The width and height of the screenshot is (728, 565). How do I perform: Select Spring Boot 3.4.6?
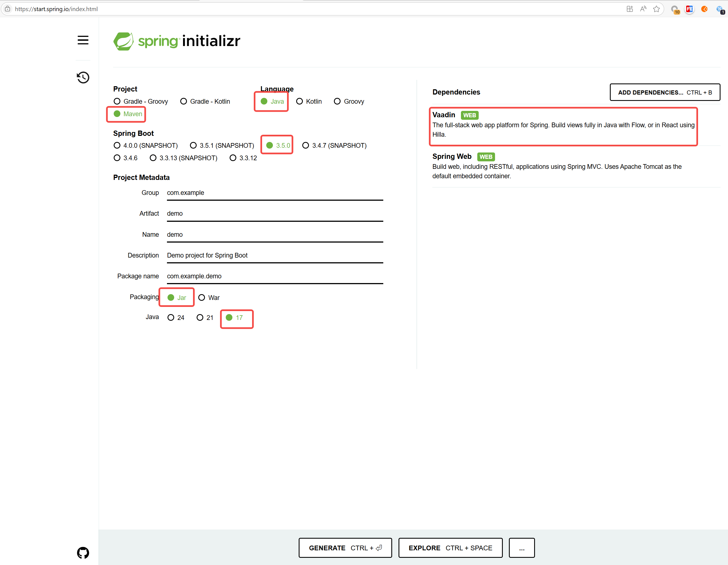[125, 158]
